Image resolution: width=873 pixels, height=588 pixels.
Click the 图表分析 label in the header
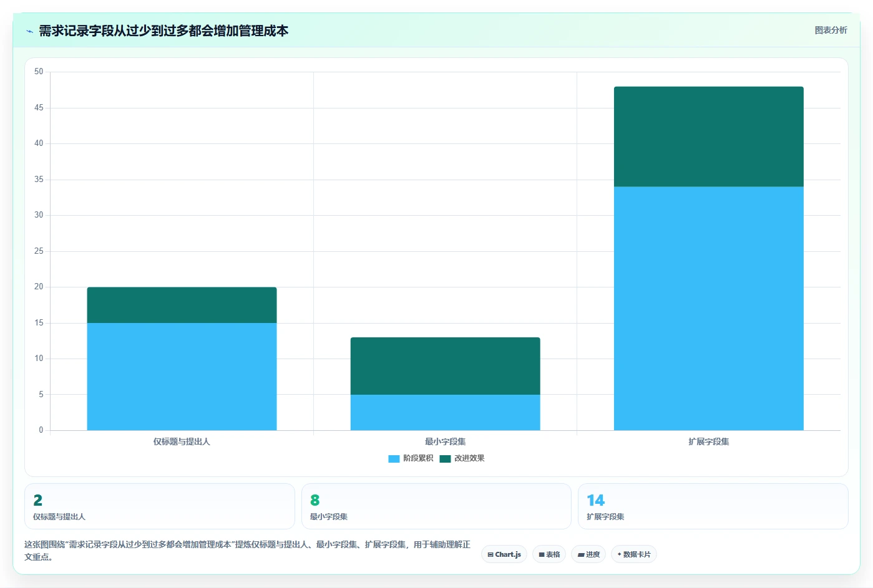831,30
